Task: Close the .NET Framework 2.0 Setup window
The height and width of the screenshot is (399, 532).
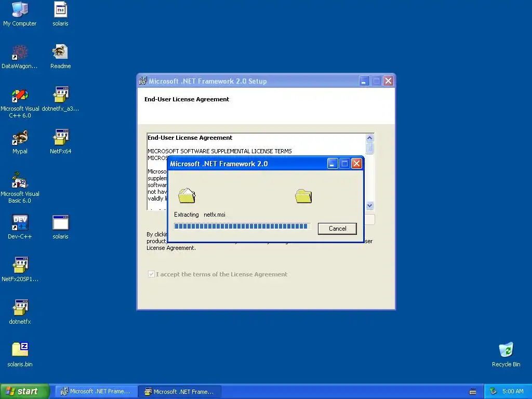Action: pyautogui.click(x=388, y=81)
